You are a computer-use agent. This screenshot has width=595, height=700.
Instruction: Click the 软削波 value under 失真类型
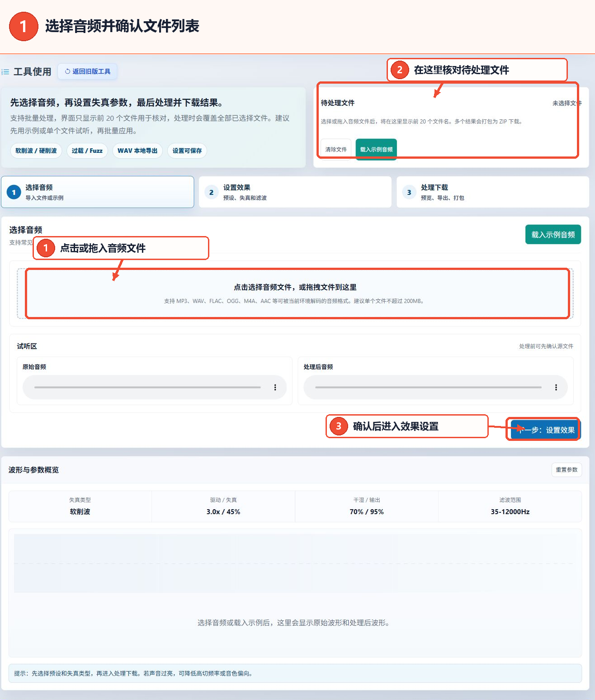[x=80, y=511]
